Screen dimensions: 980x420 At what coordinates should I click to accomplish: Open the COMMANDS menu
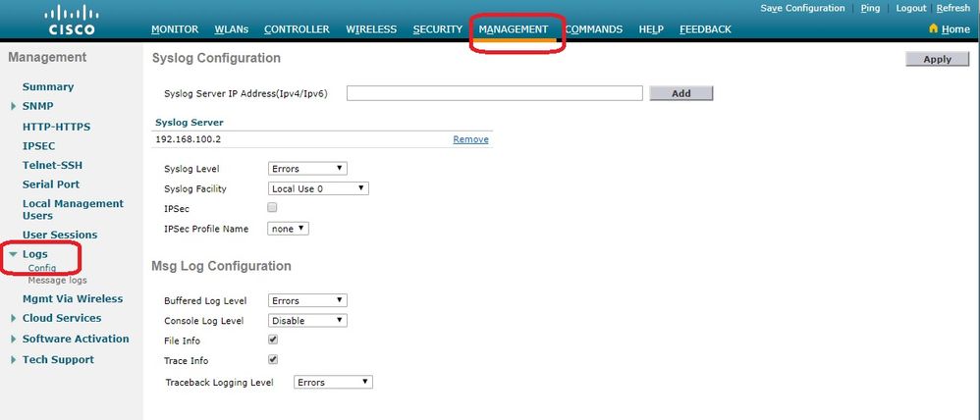[594, 29]
